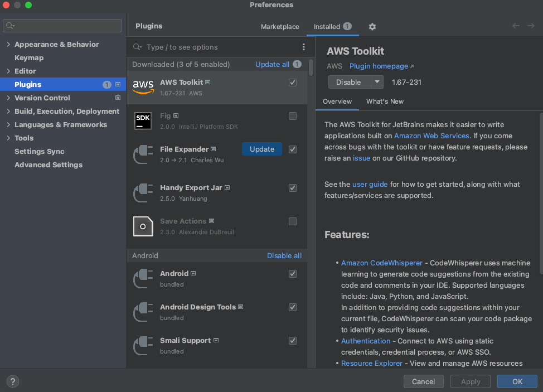543x392 pixels.
Task: Open the Amazon Web Services link
Action: pyautogui.click(x=432, y=135)
